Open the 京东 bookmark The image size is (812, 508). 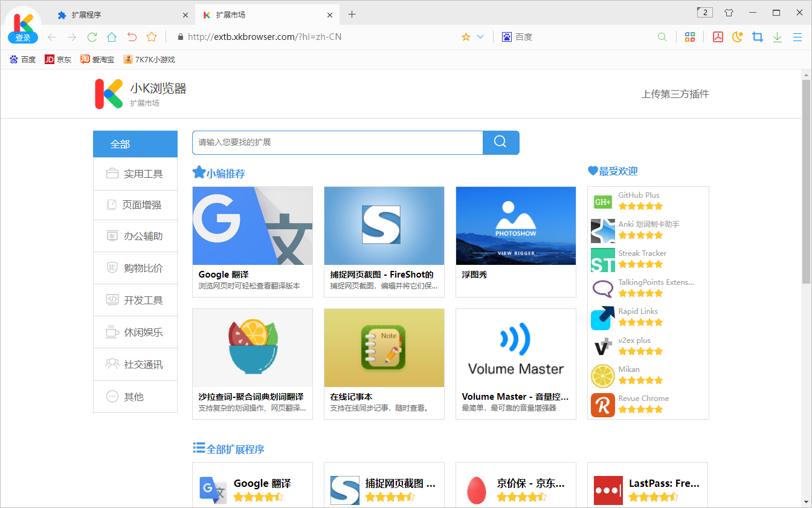coord(58,59)
